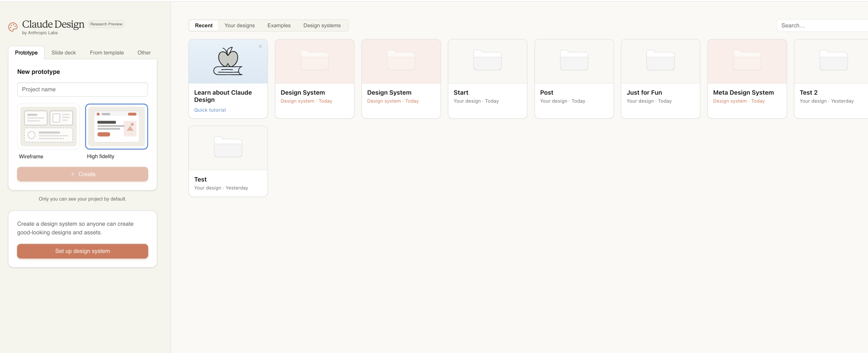Viewport: 868px width, 353px height.
Task: Open the Post project folder icon
Action: point(574,60)
